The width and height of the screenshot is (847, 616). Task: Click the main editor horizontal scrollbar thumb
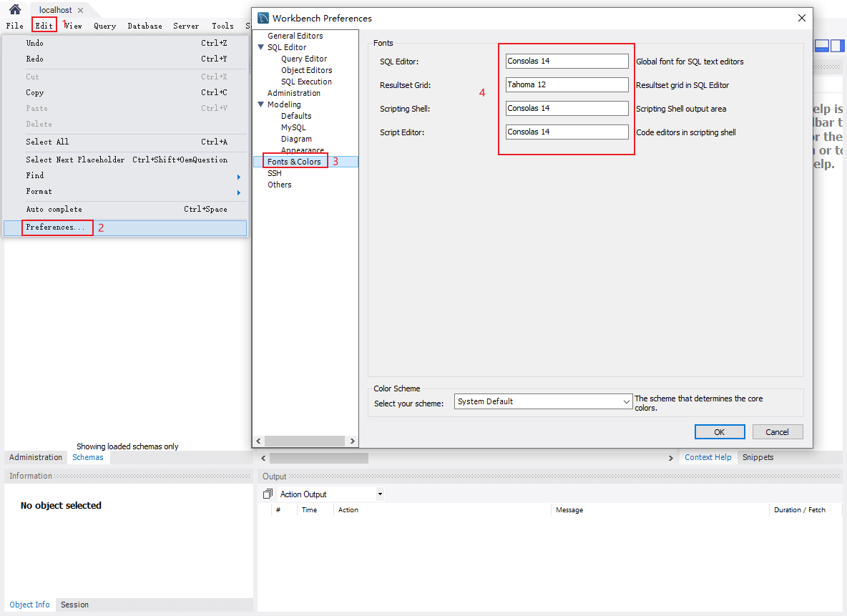click(319, 458)
